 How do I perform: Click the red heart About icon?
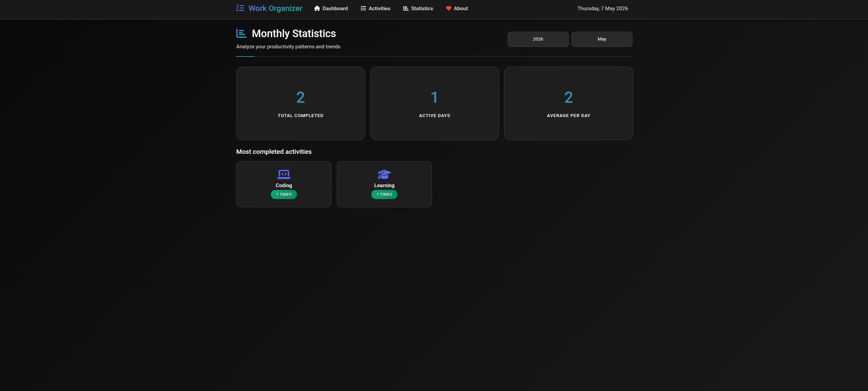click(449, 9)
